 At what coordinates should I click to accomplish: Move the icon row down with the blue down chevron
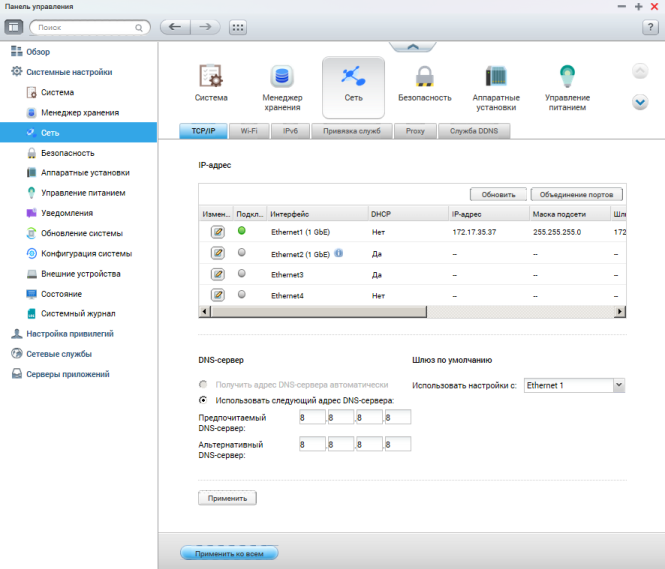[640, 102]
